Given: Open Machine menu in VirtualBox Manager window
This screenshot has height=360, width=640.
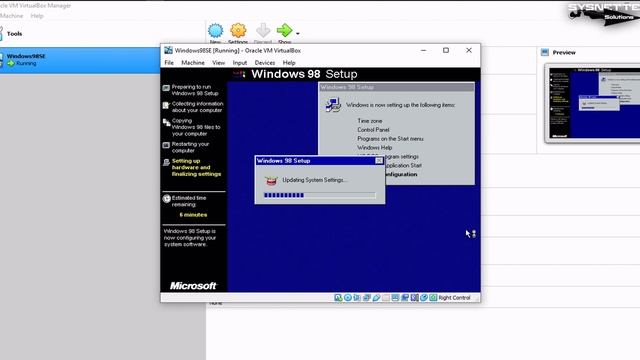Looking at the screenshot, I should pos(11,16).
